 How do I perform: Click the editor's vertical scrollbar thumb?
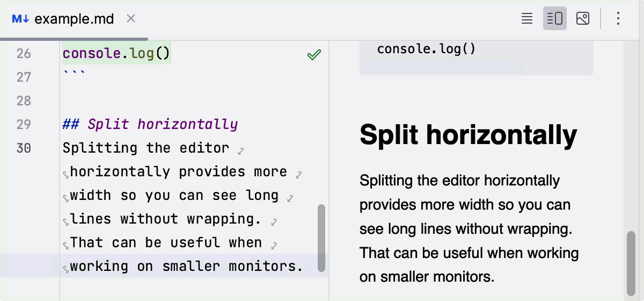321,238
